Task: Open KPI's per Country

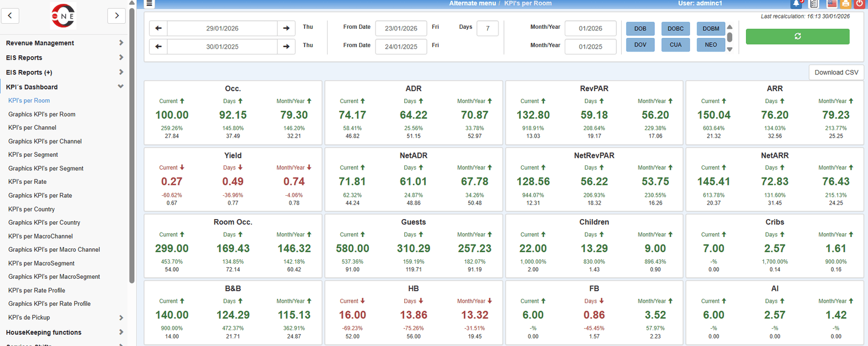Action: tap(31, 209)
